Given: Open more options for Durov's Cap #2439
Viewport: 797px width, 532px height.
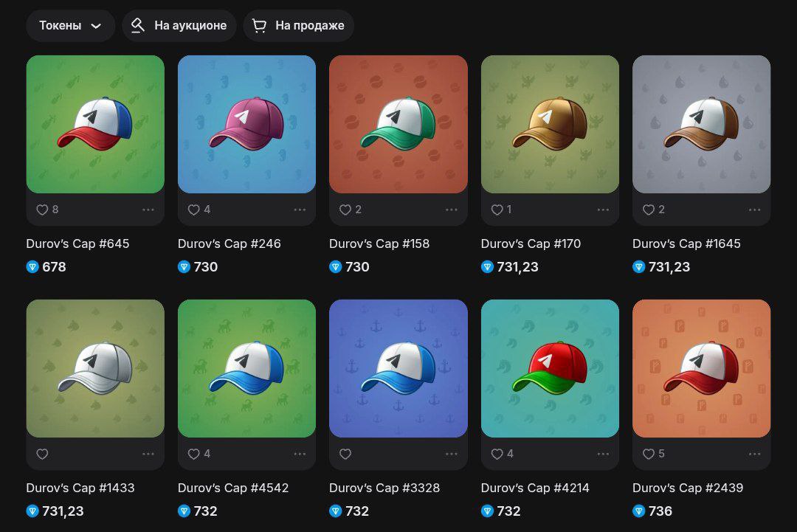Looking at the screenshot, I should pos(754,454).
